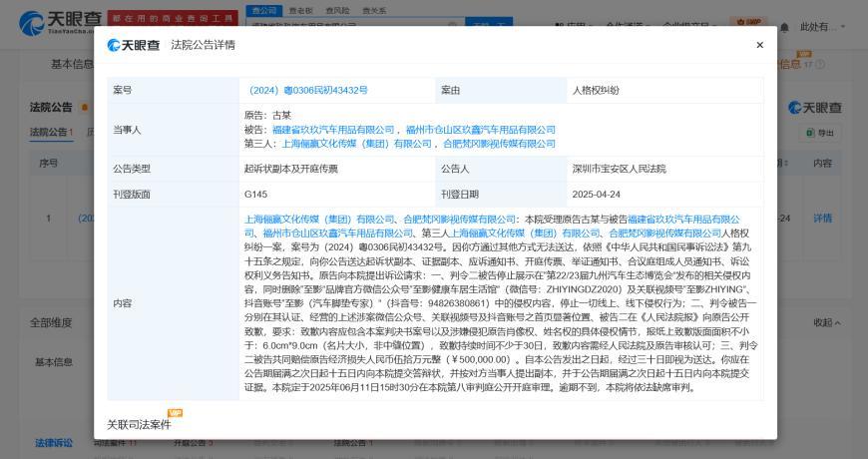Click the VIP badge next to 关联司法案件
868x459 pixels.
pos(175,413)
